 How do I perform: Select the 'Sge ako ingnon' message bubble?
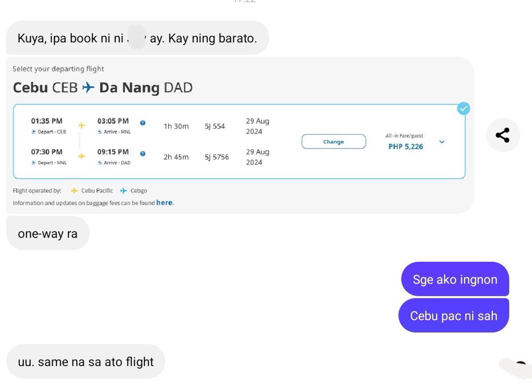[x=455, y=279]
